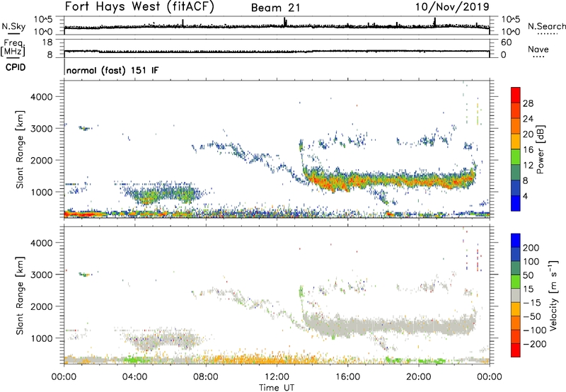The width and height of the screenshot is (566, 392).
Task: Click the 'N.Sky' legend label
Action: pyautogui.click(x=13, y=26)
